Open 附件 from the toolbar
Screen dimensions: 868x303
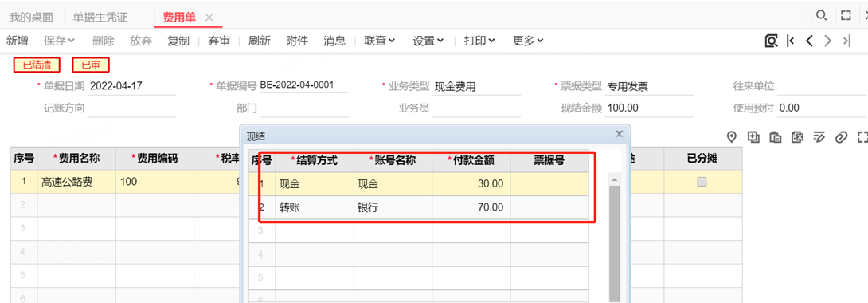pyautogui.click(x=297, y=41)
